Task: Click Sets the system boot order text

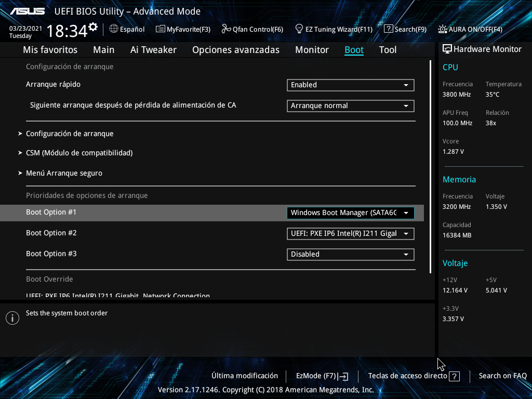Action: [x=67, y=313]
